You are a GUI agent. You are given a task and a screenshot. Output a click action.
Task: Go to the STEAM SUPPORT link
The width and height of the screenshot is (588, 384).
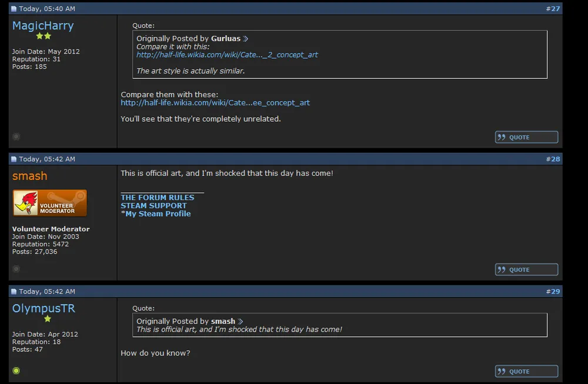pos(153,206)
